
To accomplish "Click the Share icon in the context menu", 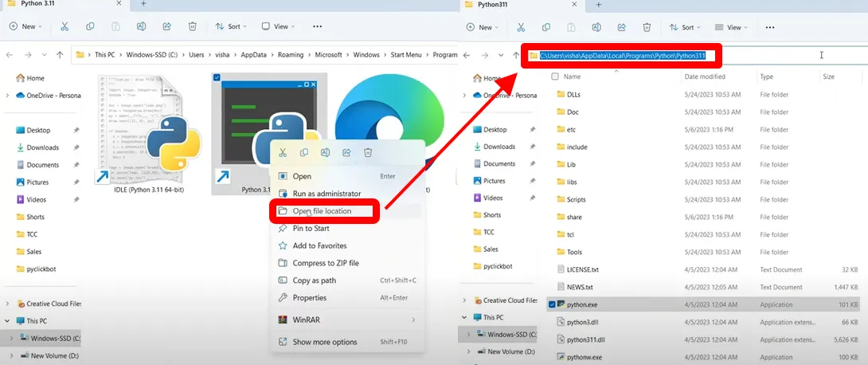I will (x=347, y=153).
